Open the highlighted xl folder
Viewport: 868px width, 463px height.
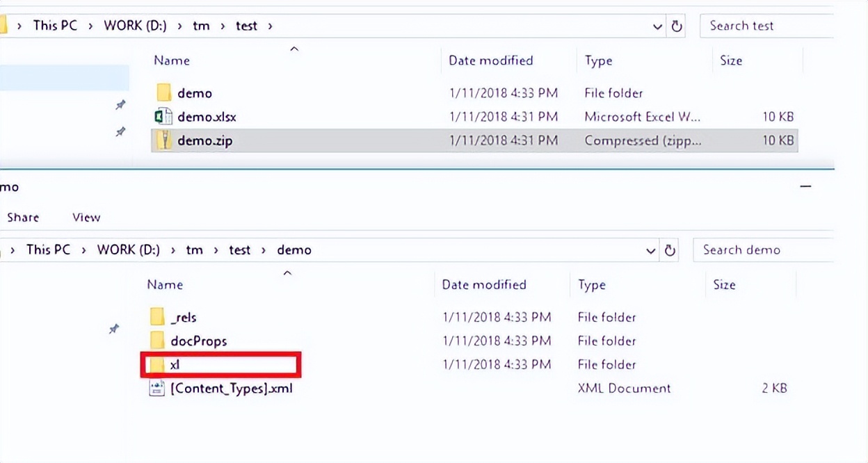pos(176,364)
